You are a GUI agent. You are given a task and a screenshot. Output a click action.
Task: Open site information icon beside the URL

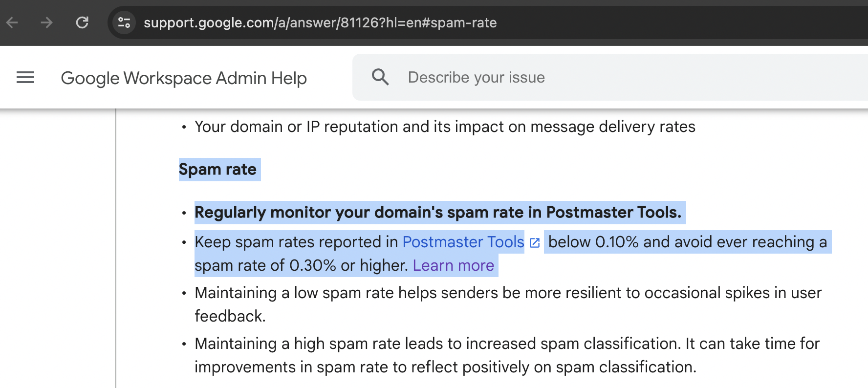pyautogui.click(x=124, y=22)
